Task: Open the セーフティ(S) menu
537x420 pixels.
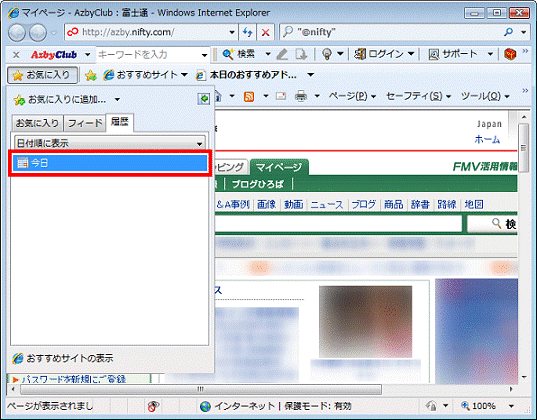Action: pos(419,96)
